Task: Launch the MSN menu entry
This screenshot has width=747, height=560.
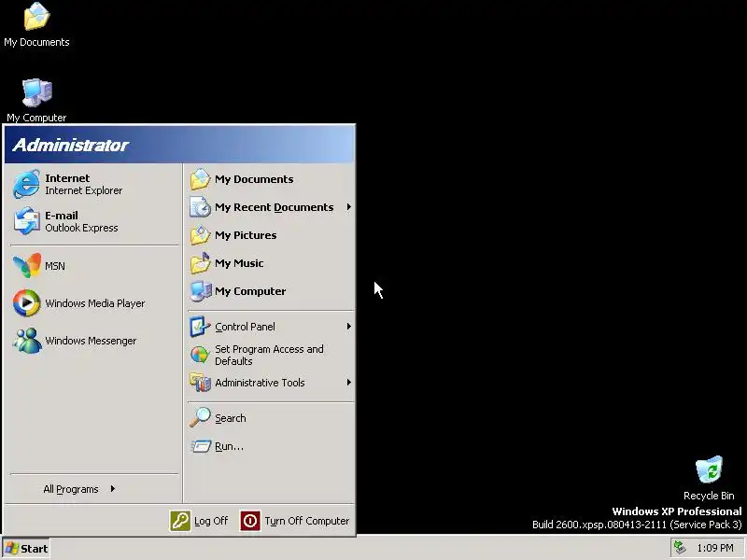Action: [55, 266]
